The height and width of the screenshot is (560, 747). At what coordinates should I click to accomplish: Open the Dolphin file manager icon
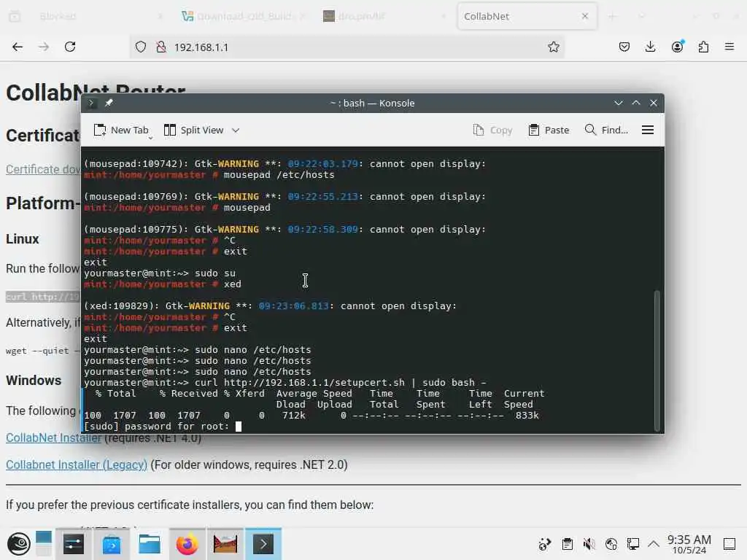coord(149,544)
